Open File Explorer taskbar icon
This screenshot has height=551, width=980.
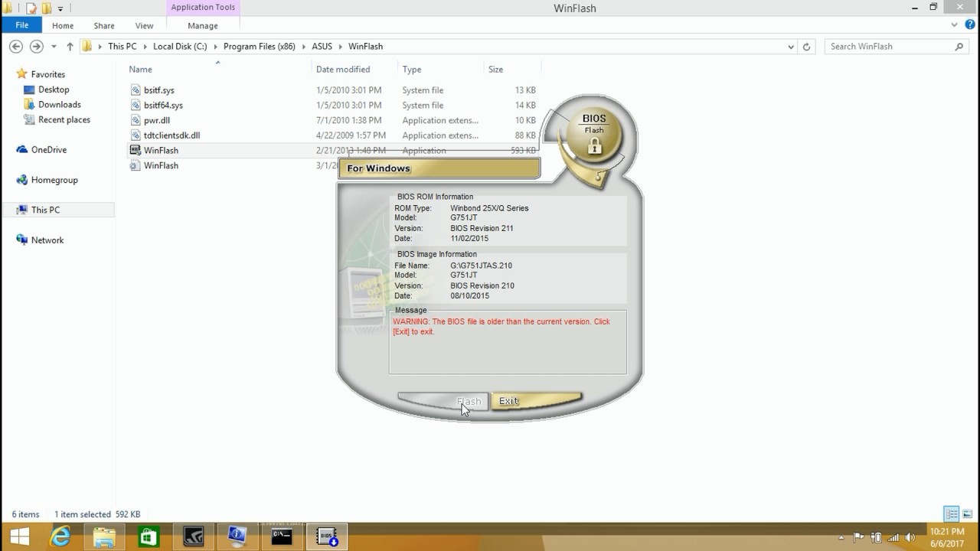[105, 537]
